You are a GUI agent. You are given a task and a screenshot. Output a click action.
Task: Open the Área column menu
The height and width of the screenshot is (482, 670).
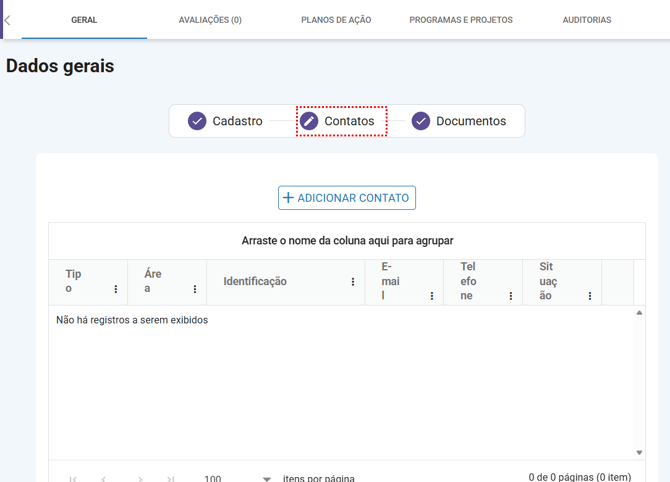click(195, 289)
